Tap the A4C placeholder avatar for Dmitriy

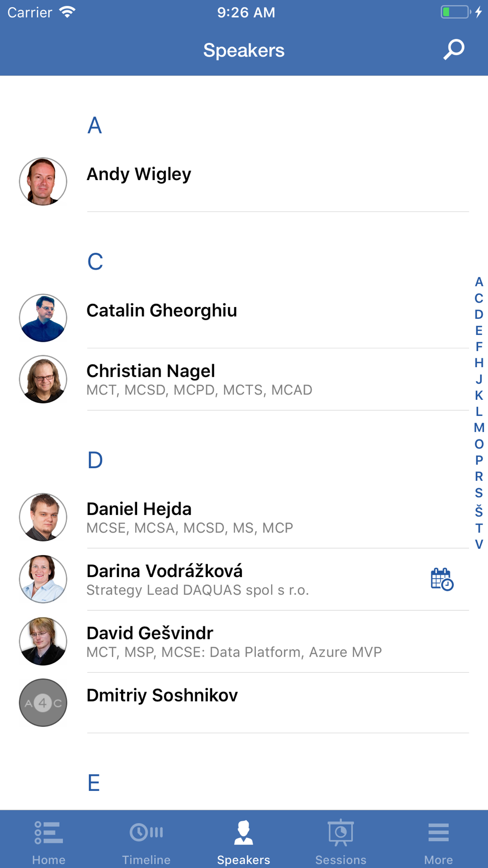pyautogui.click(x=43, y=703)
